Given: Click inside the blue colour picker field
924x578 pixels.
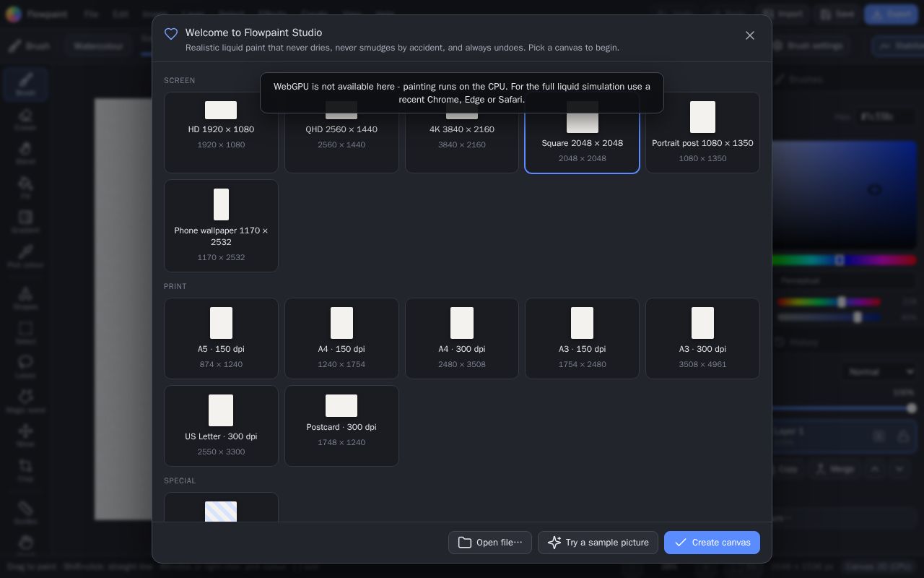Looking at the screenshot, I should [x=845, y=194].
